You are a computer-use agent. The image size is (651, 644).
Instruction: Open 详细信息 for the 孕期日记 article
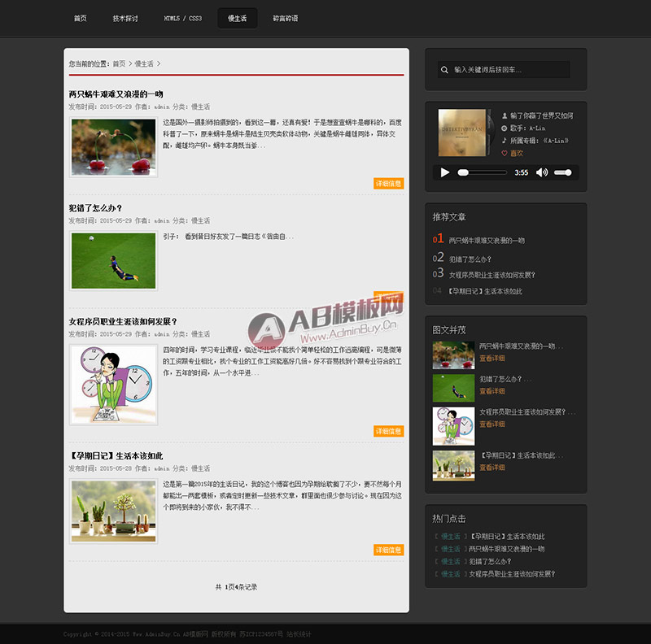[x=389, y=550]
